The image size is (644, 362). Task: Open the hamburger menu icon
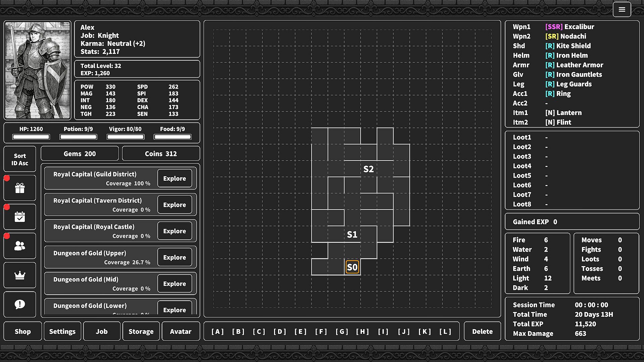pos(622,9)
